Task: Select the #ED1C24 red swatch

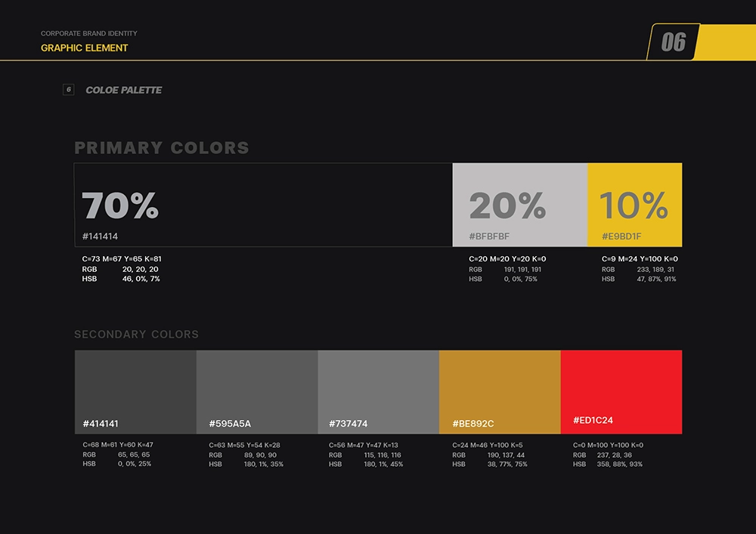Action: (621, 391)
